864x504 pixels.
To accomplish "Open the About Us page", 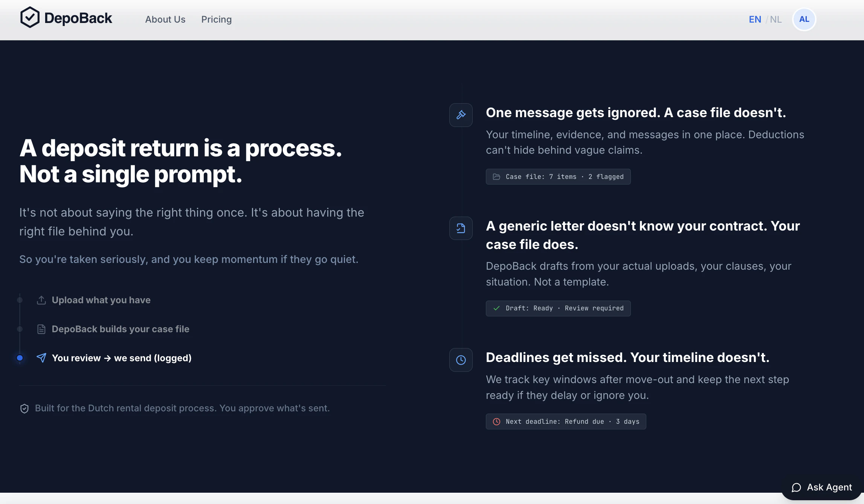I will pos(165,20).
